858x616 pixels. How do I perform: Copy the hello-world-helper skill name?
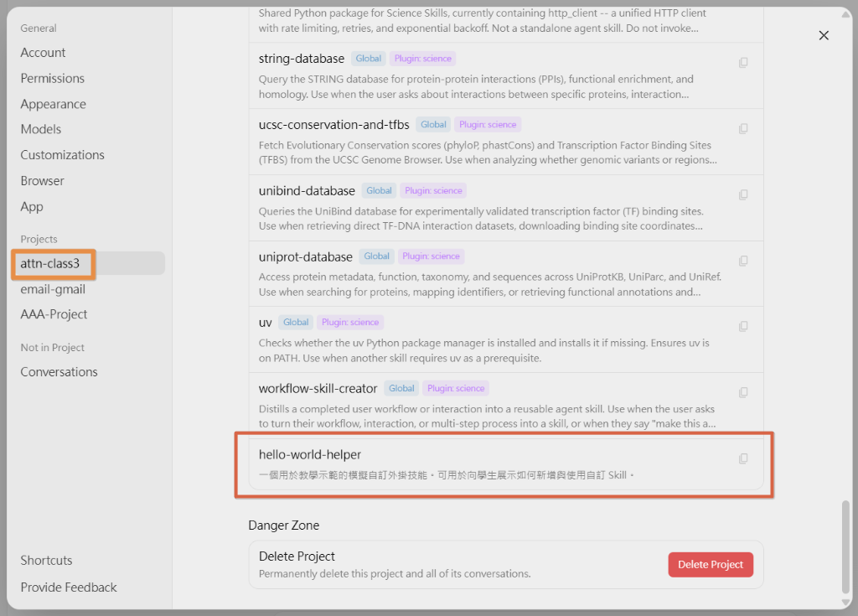tap(743, 458)
